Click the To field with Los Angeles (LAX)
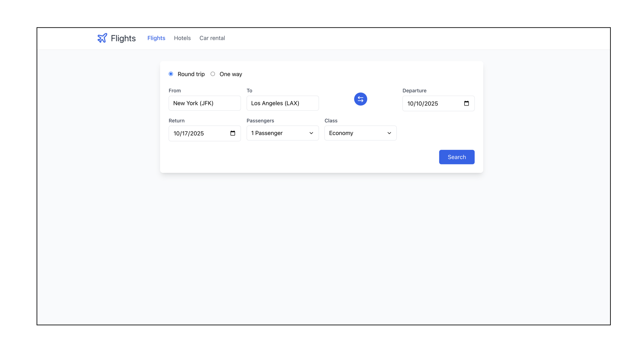The height and width of the screenshot is (362, 644). (282, 103)
